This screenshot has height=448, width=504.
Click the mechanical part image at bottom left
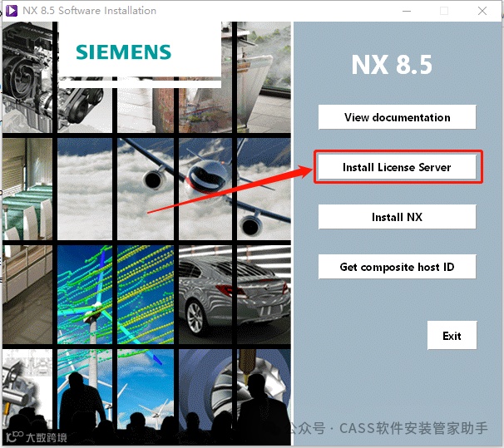point(27,389)
